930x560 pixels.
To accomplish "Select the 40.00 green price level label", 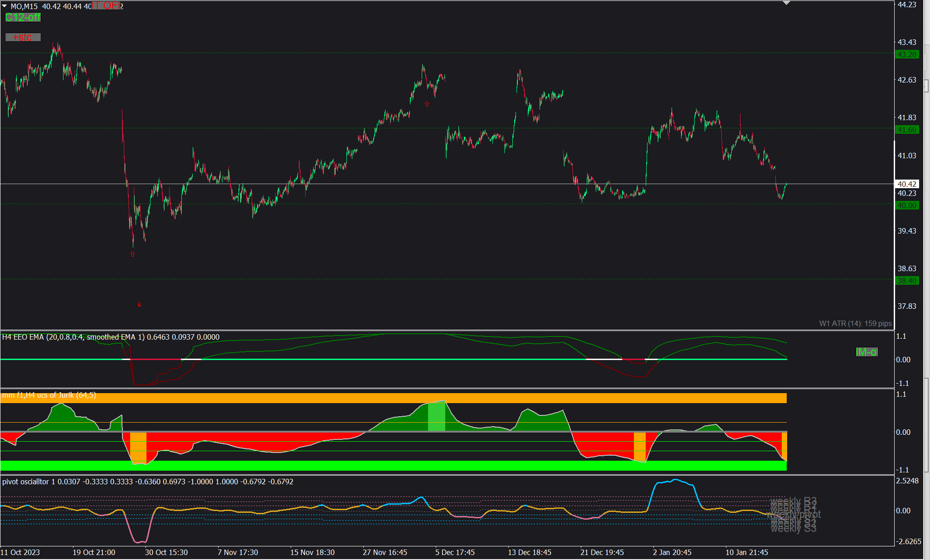I will pyautogui.click(x=907, y=205).
